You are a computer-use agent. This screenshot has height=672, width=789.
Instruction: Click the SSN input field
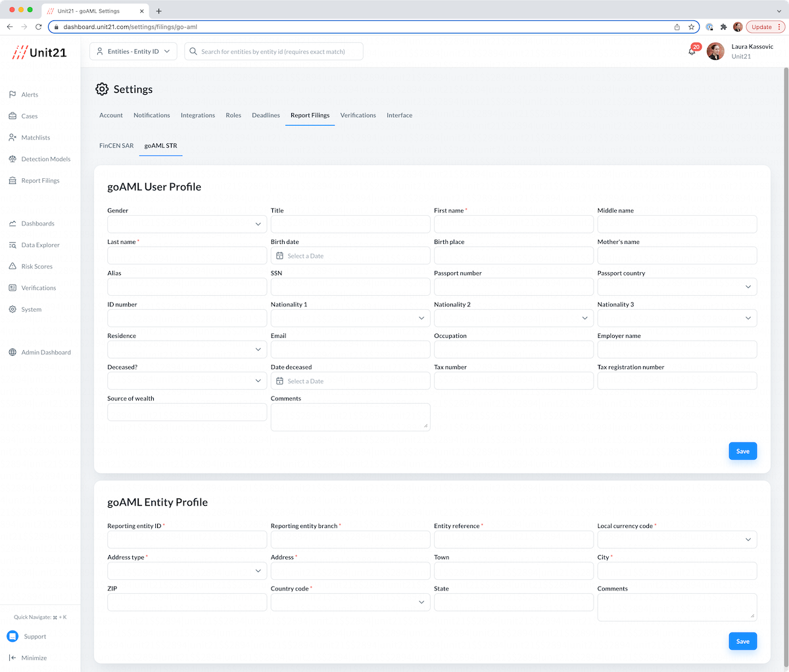[350, 287]
